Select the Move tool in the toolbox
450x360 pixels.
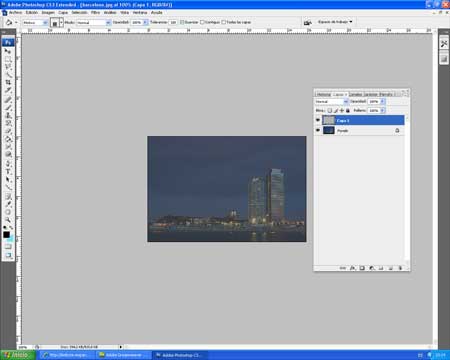point(8,51)
